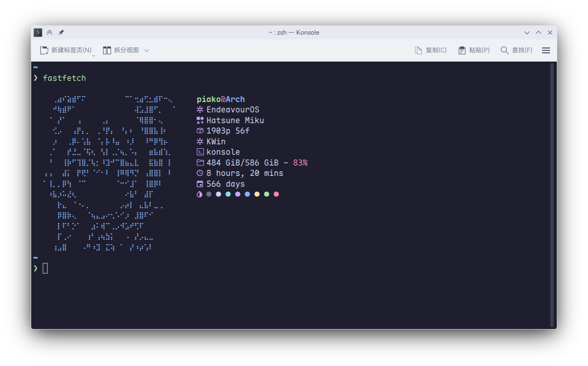The width and height of the screenshot is (588, 366).
Task: Minimize the Konsole window
Action: click(x=527, y=33)
